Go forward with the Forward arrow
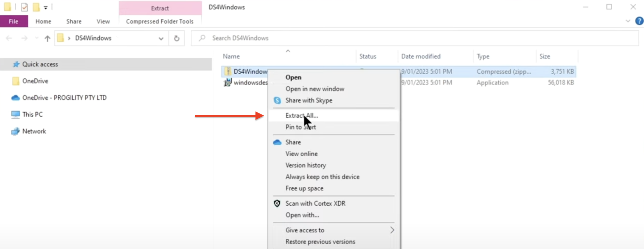 pos(25,38)
